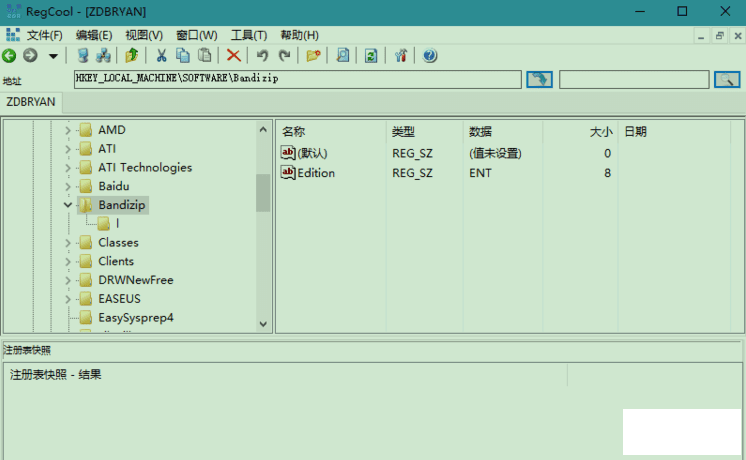Open the 窗口(W) menu

coord(196,35)
